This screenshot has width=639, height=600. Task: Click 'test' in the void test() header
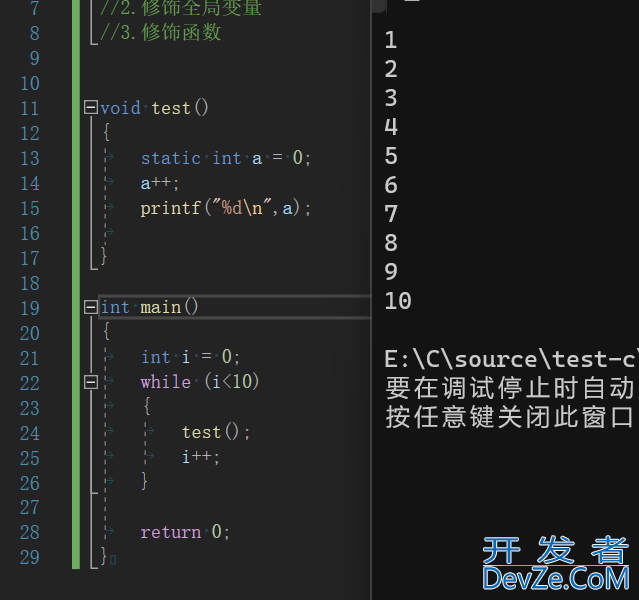(x=171, y=108)
